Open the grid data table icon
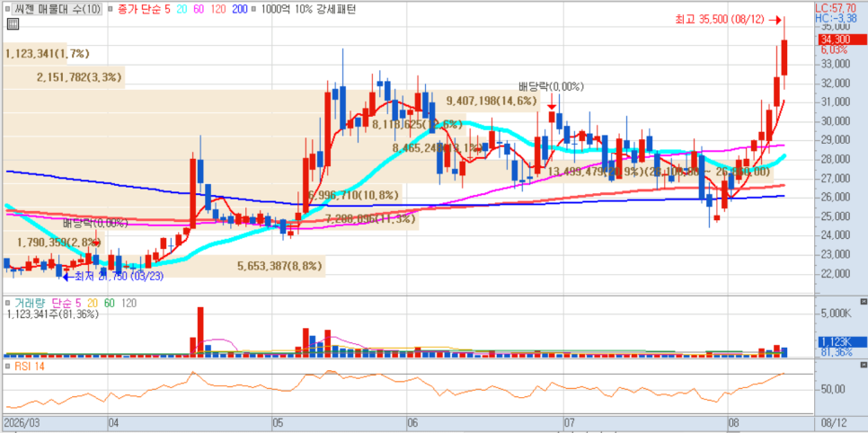The width and height of the screenshot is (868, 433). click(13, 23)
